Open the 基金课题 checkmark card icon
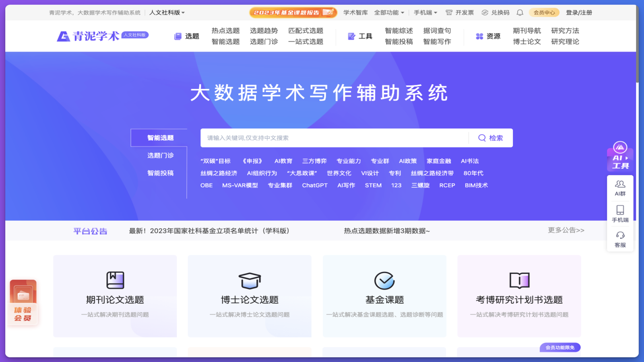The width and height of the screenshot is (644, 362). point(385,280)
